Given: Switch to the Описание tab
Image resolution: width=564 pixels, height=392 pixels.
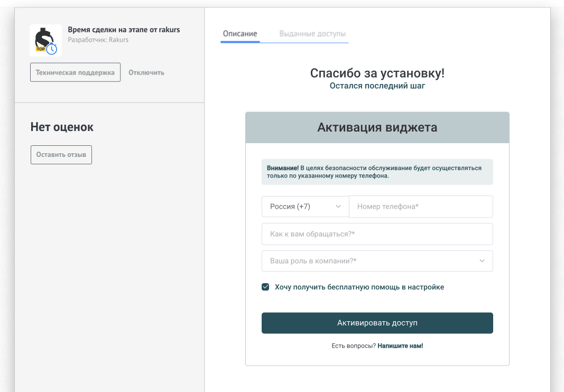Looking at the screenshot, I should (240, 34).
